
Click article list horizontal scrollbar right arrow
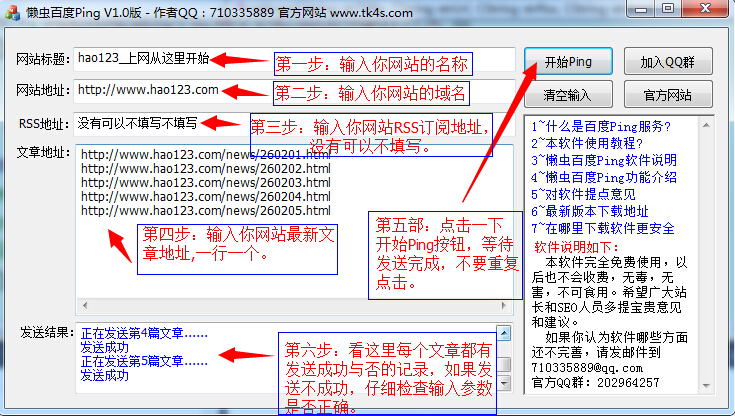tap(504, 305)
